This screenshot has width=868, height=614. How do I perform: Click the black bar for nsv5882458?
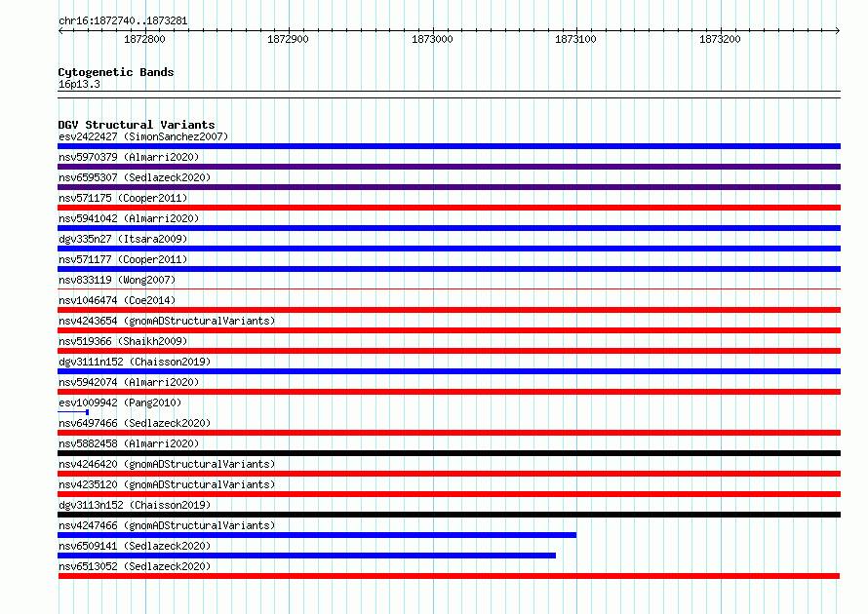coord(449,453)
